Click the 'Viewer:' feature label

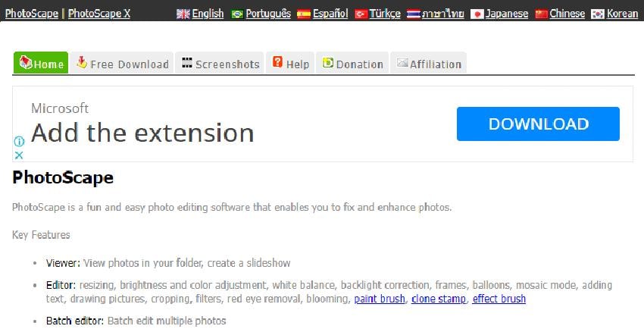(x=63, y=263)
